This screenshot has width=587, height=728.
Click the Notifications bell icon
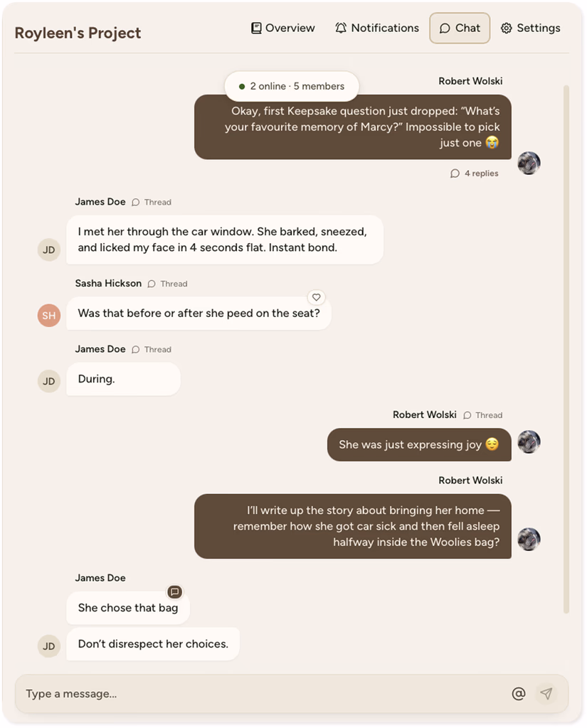340,28
